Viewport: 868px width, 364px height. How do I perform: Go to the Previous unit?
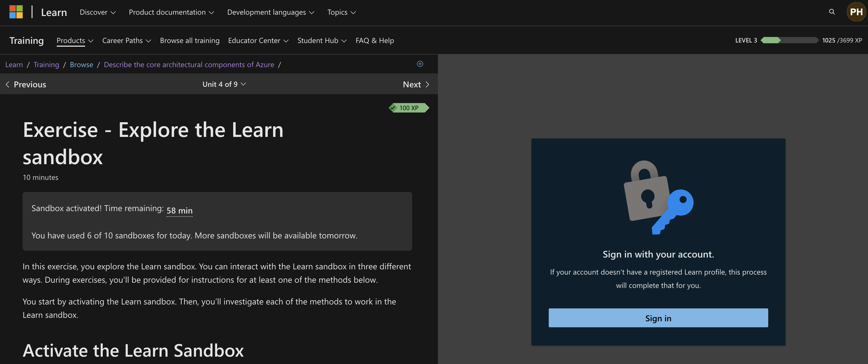click(26, 84)
